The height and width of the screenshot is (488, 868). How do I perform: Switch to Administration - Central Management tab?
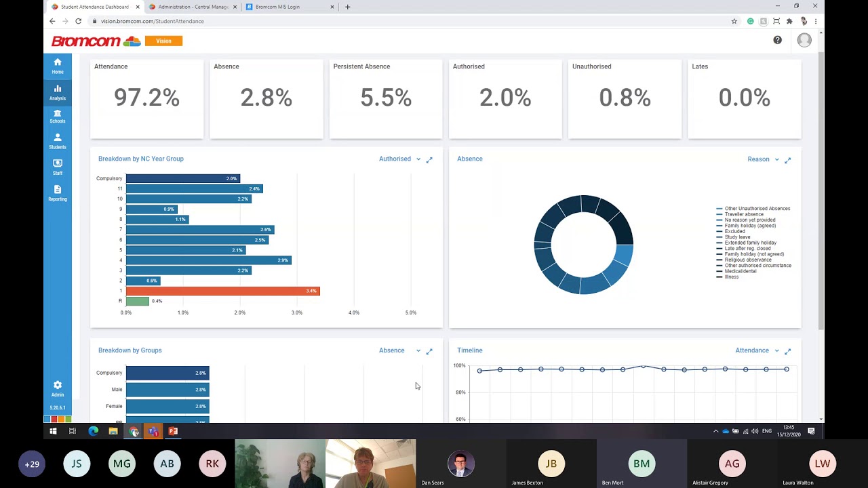193,7
